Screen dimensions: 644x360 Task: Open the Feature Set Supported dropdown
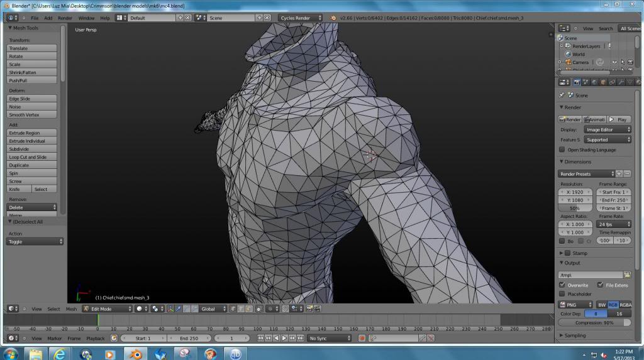tap(608, 140)
